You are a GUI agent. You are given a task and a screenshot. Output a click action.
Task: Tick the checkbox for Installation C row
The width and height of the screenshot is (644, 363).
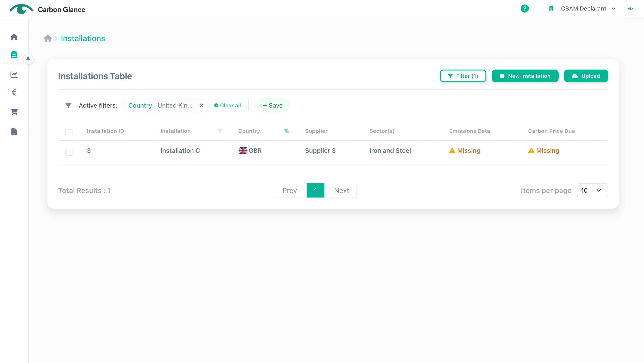69,152
